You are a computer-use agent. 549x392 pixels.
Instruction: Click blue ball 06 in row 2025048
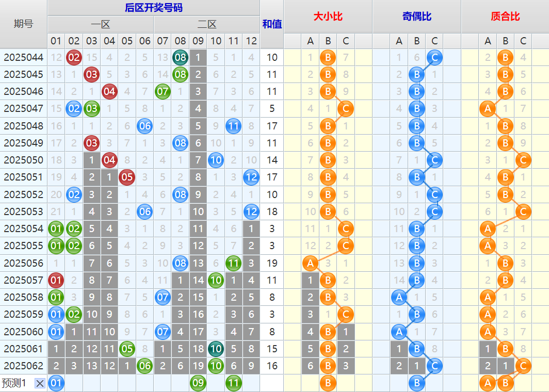pyautogui.click(x=144, y=126)
